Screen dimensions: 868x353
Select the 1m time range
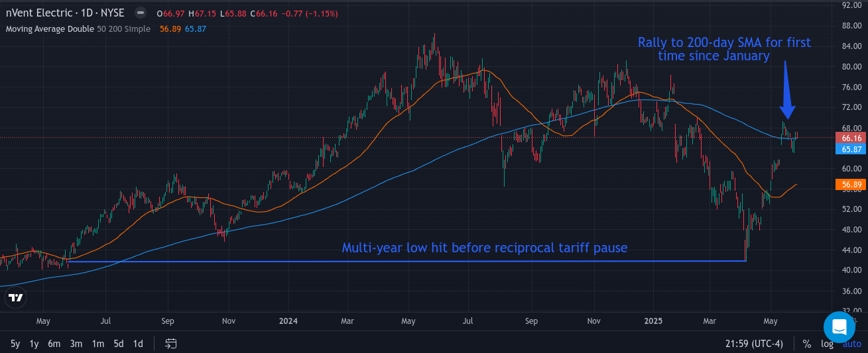[97, 344]
